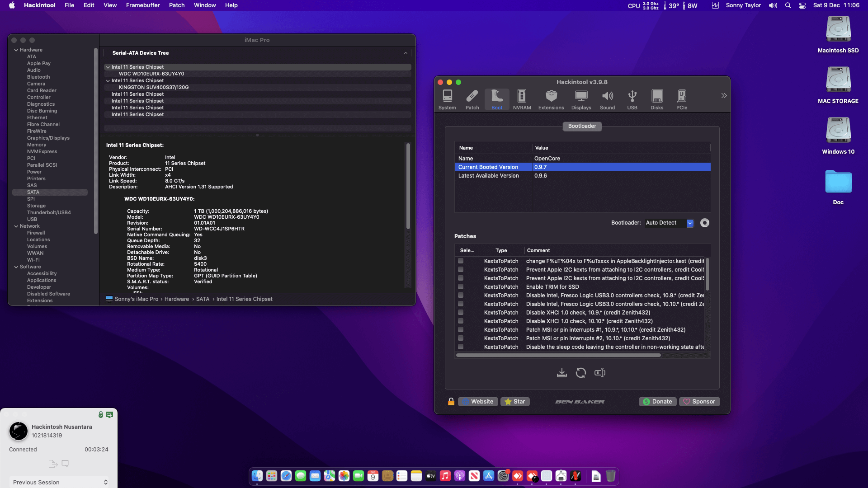Open the NVRAM toolbar section
The image size is (868, 488).
(522, 99)
